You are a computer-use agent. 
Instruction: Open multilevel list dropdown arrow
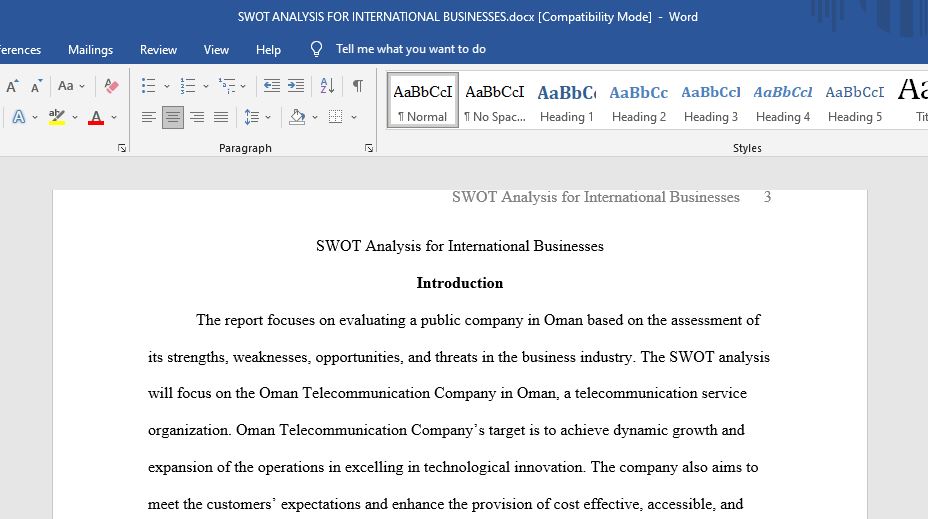[x=243, y=86]
